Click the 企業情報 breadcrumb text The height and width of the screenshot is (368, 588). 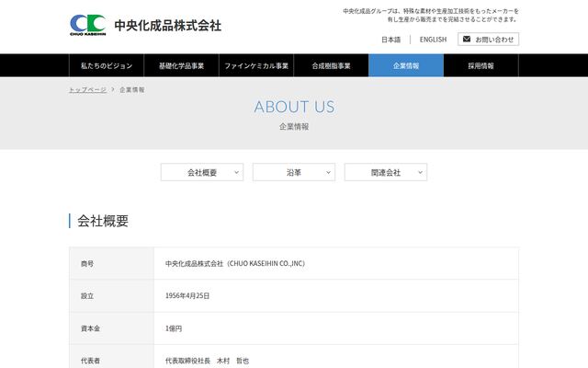(132, 90)
